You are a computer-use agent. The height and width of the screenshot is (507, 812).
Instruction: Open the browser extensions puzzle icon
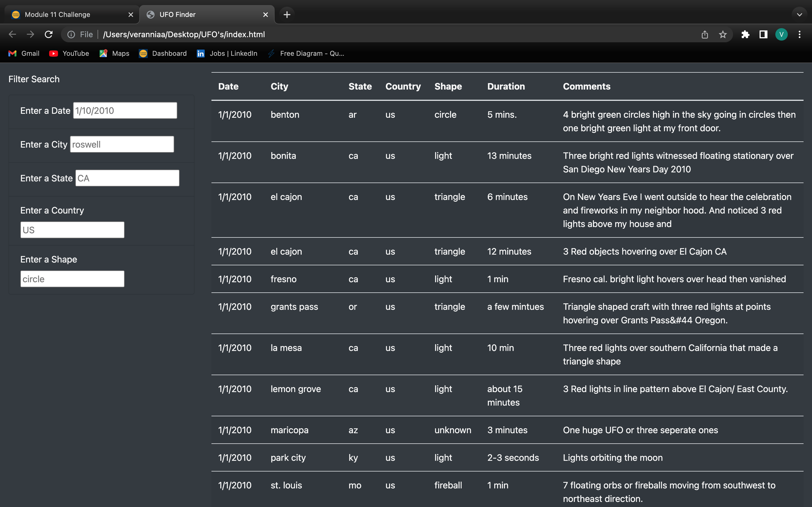coord(745,34)
